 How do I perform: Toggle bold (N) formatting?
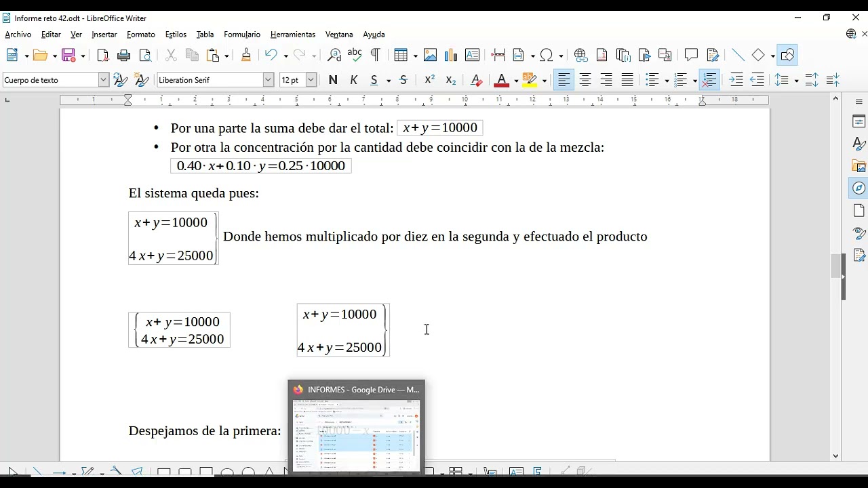click(x=333, y=80)
